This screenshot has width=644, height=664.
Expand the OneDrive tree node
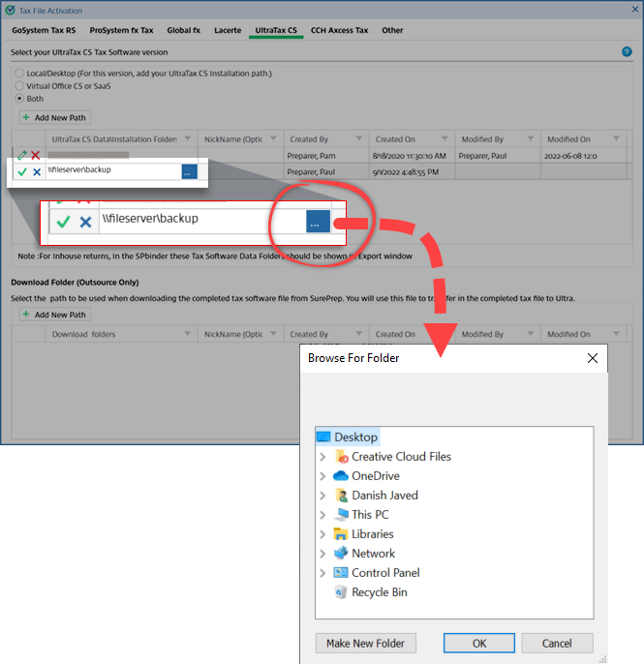pos(322,476)
